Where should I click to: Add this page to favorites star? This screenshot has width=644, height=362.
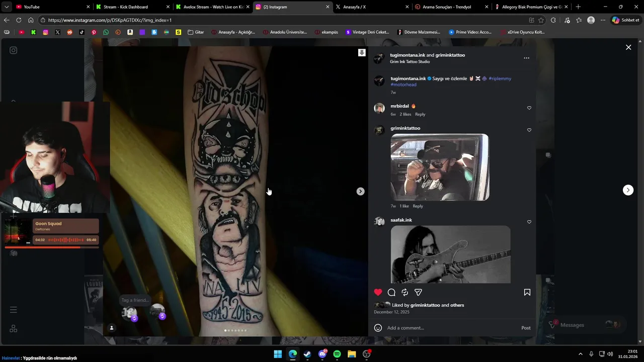click(x=541, y=20)
